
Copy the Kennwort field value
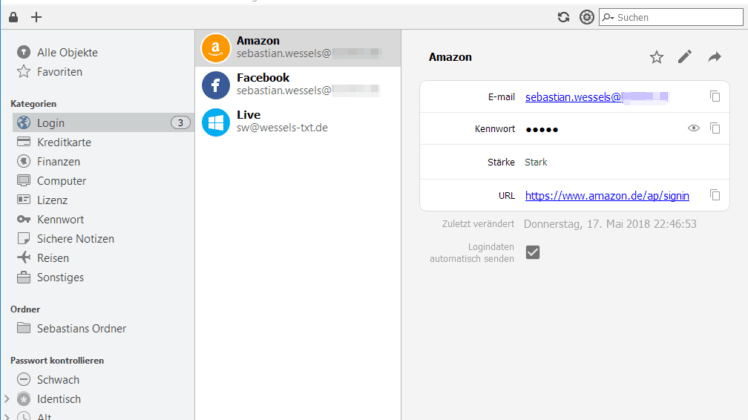tap(715, 128)
